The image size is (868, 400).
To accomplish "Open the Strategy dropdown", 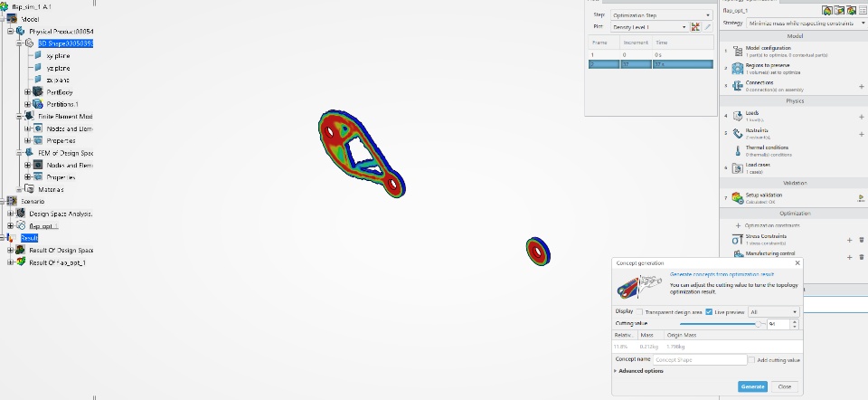I will tap(807, 24).
